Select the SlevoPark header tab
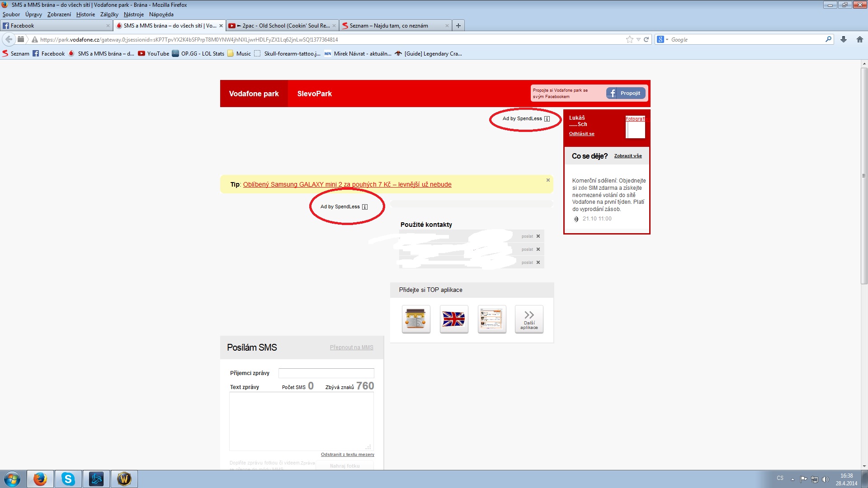Screen dimensions: 868x488 (315, 94)
